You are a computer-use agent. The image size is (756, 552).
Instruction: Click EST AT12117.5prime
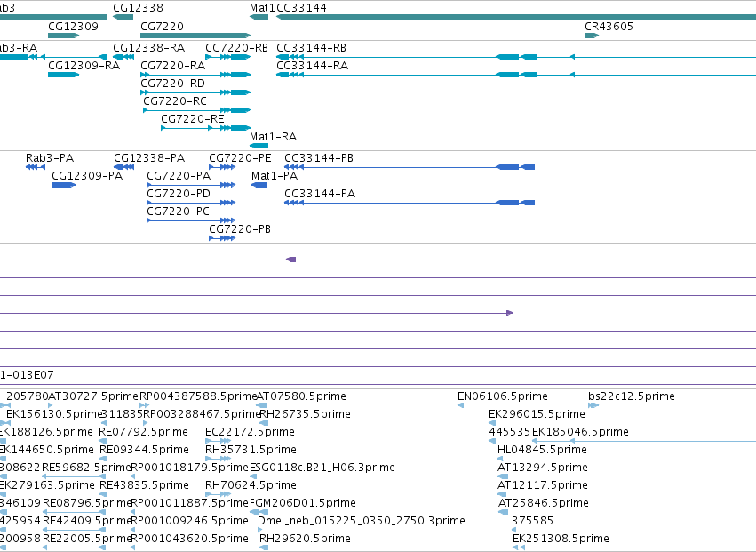[543, 485]
